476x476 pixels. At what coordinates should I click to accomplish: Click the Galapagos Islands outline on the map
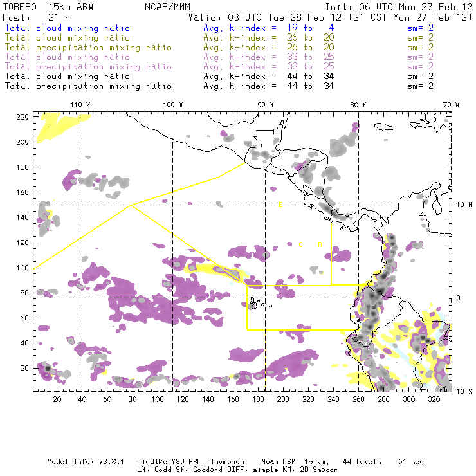[255, 303]
